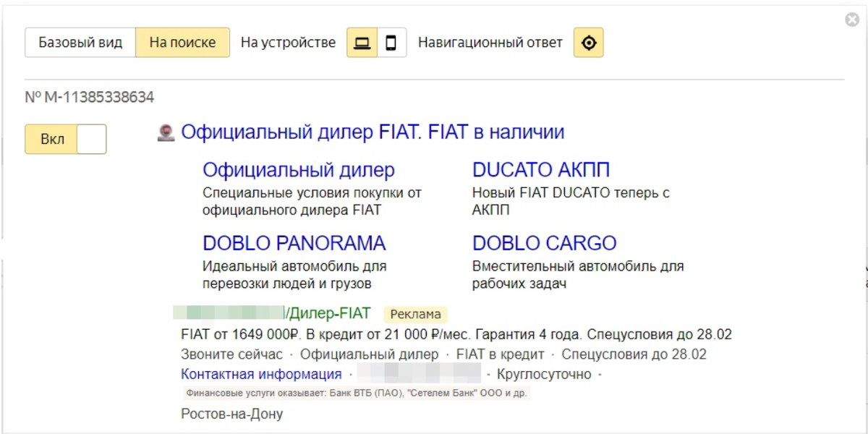Click the Звоните сейчас callout
Image resolution: width=868 pixels, height=434 pixels.
(x=232, y=354)
